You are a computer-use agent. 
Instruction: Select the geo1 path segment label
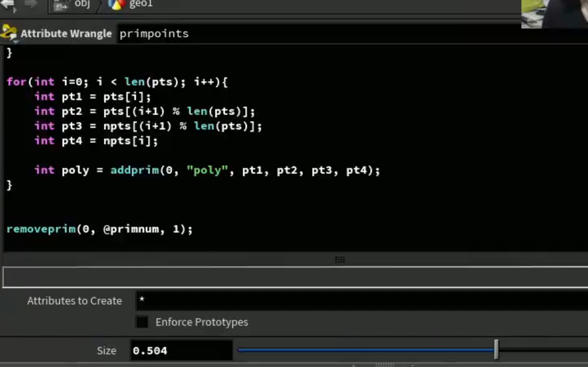[140, 4]
